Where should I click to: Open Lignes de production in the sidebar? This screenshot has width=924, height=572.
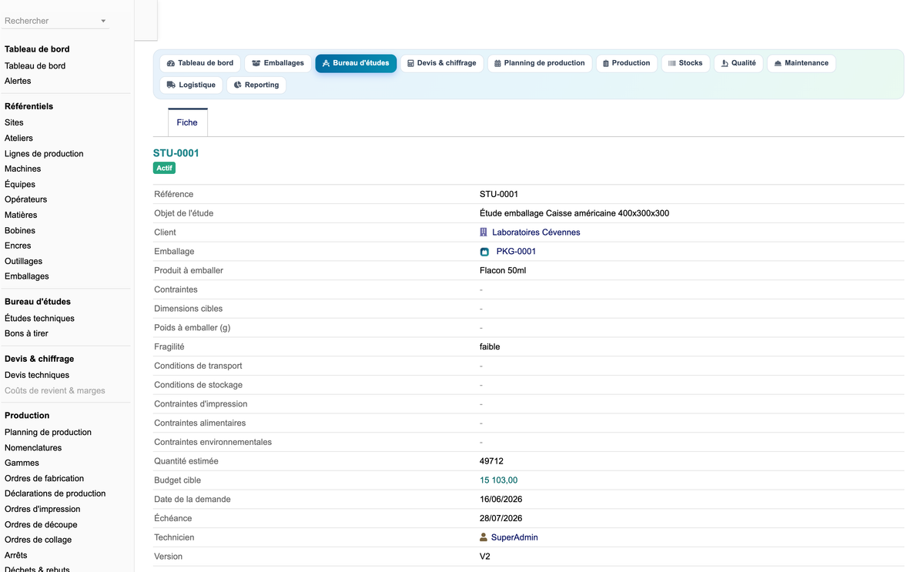pyautogui.click(x=44, y=154)
